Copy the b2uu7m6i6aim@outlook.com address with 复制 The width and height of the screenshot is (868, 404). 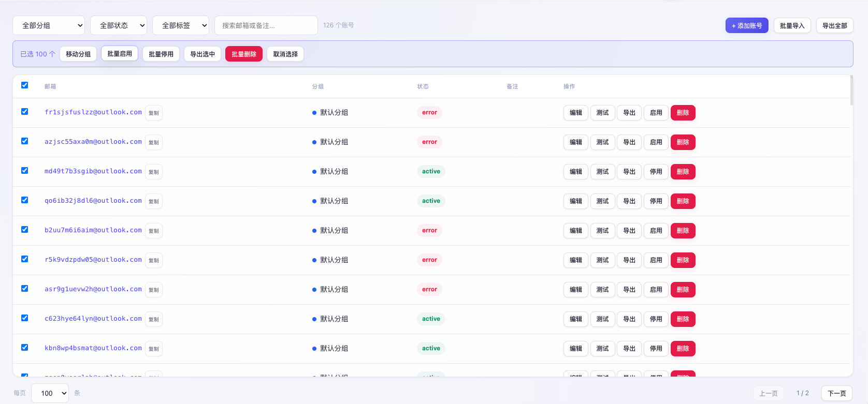[x=154, y=231]
